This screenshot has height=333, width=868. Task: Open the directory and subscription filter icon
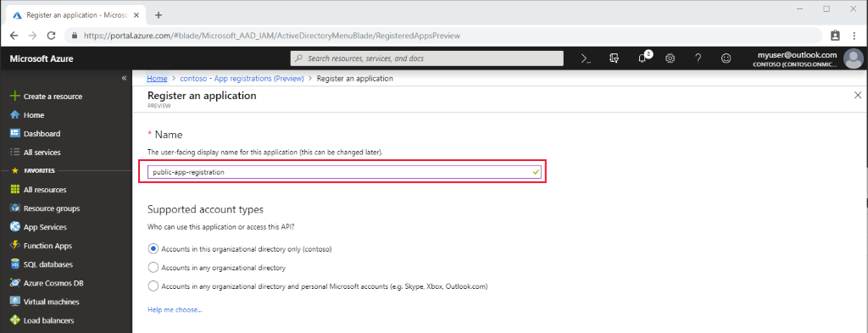pyautogui.click(x=614, y=58)
